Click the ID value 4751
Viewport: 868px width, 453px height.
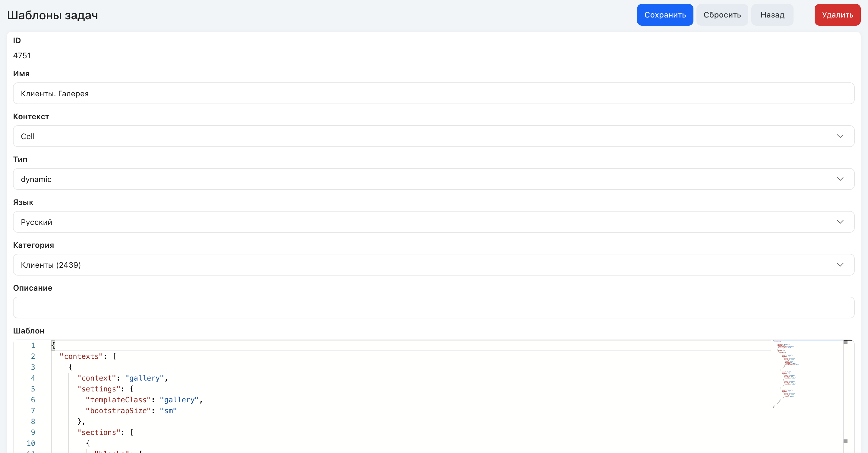pos(22,56)
